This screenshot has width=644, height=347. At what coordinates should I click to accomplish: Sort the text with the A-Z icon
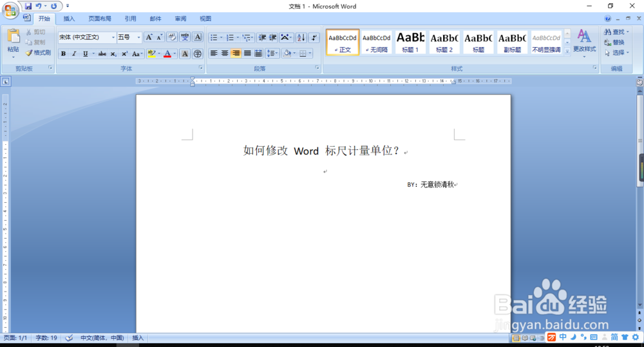301,38
